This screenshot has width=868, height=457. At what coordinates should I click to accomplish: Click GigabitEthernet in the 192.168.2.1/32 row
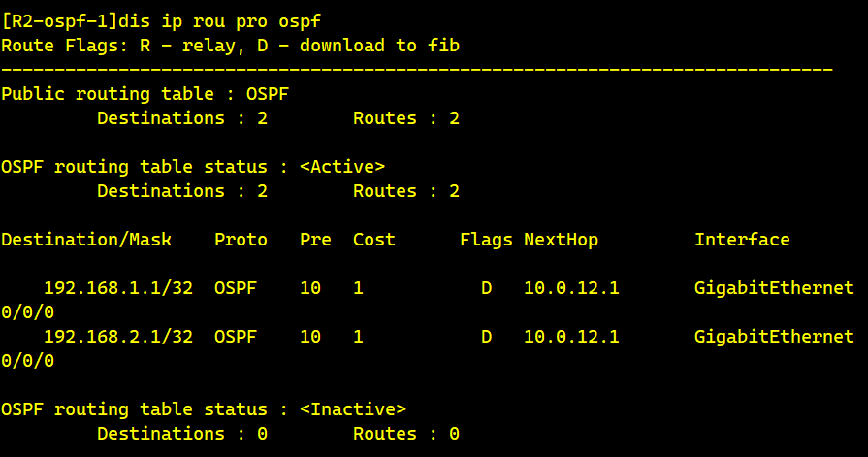(774, 337)
